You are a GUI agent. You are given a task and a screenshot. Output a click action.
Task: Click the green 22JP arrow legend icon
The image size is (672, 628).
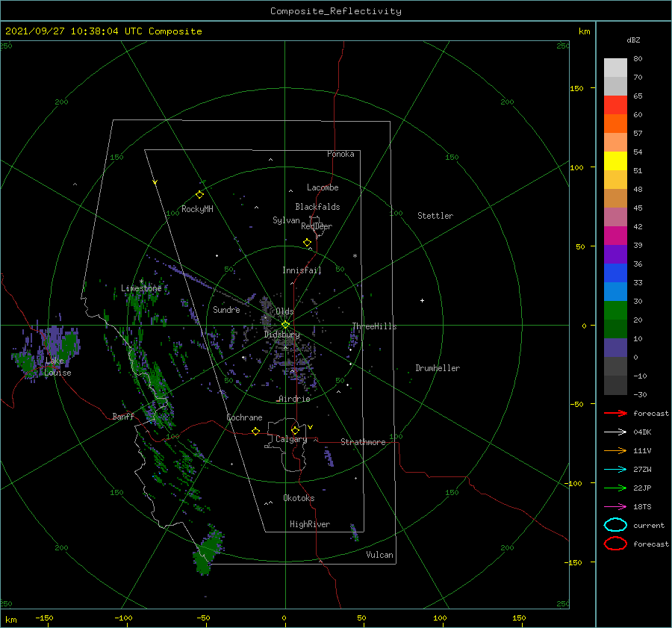pos(615,488)
